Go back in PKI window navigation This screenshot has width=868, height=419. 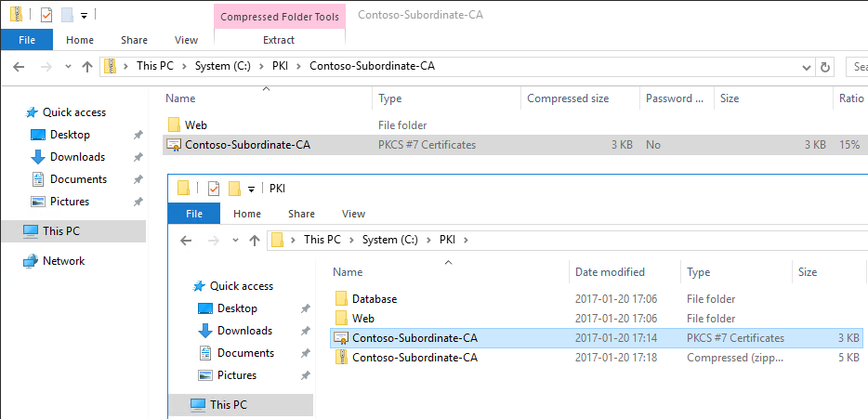pos(186,241)
